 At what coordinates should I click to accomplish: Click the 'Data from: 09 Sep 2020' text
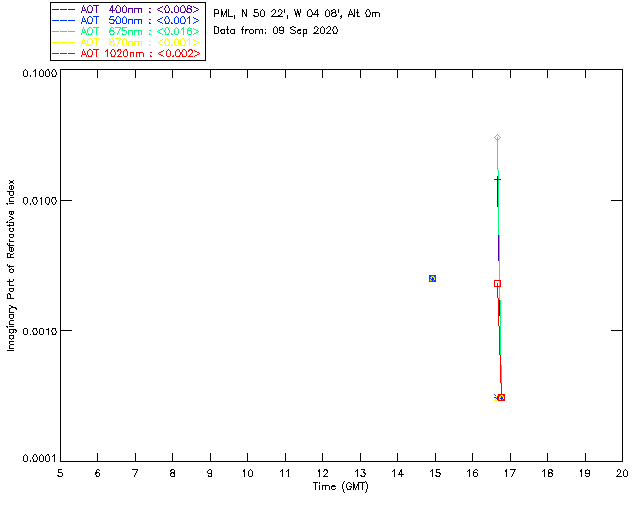tap(276, 31)
